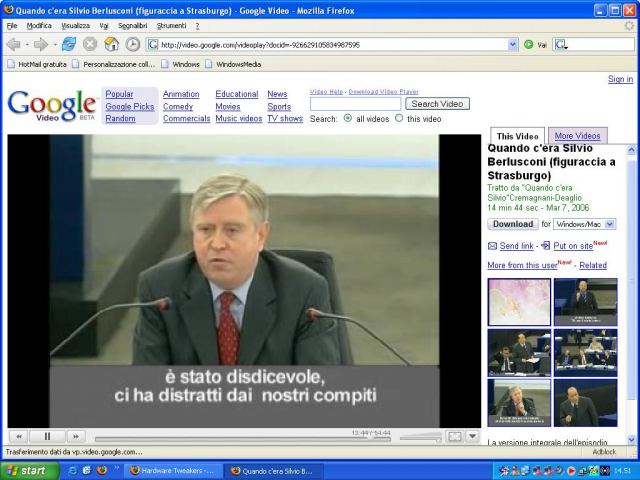Open the Music videos category link
The image size is (640, 480).
pos(239,118)
